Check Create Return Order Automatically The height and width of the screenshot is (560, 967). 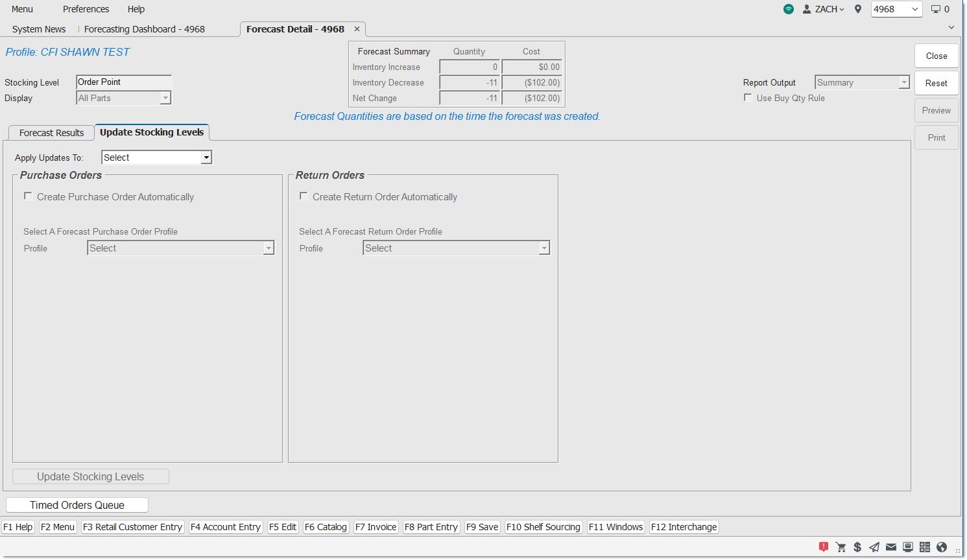(304, 196)
